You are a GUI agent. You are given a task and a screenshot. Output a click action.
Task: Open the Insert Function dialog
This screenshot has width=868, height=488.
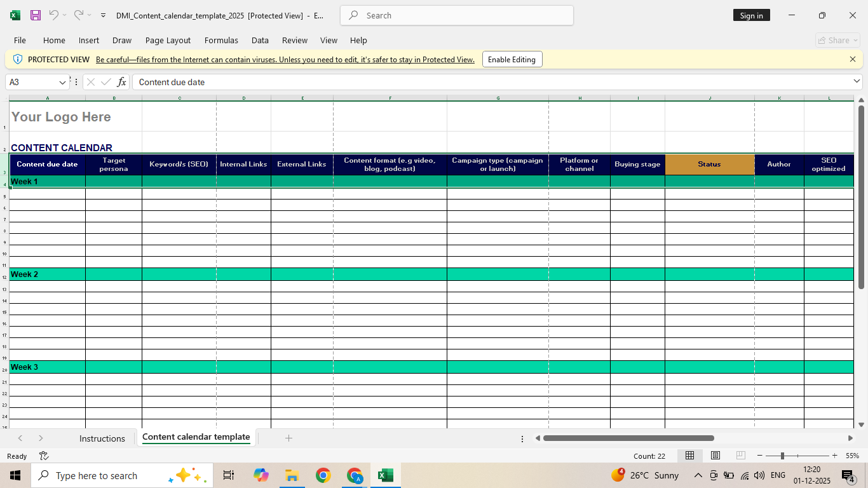[x=121, y=81]
